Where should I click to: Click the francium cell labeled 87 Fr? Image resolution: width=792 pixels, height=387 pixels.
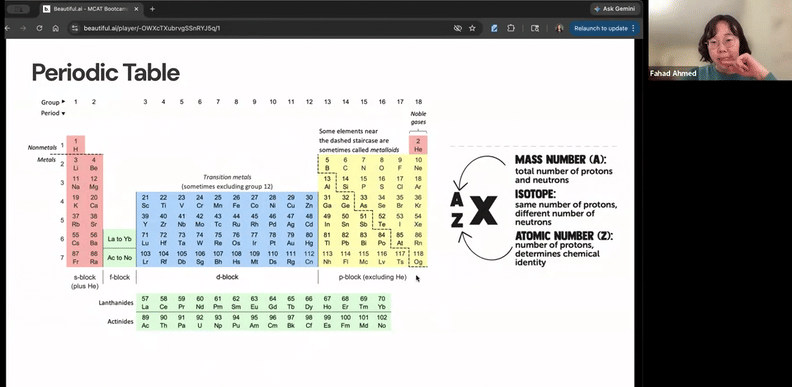76,258
